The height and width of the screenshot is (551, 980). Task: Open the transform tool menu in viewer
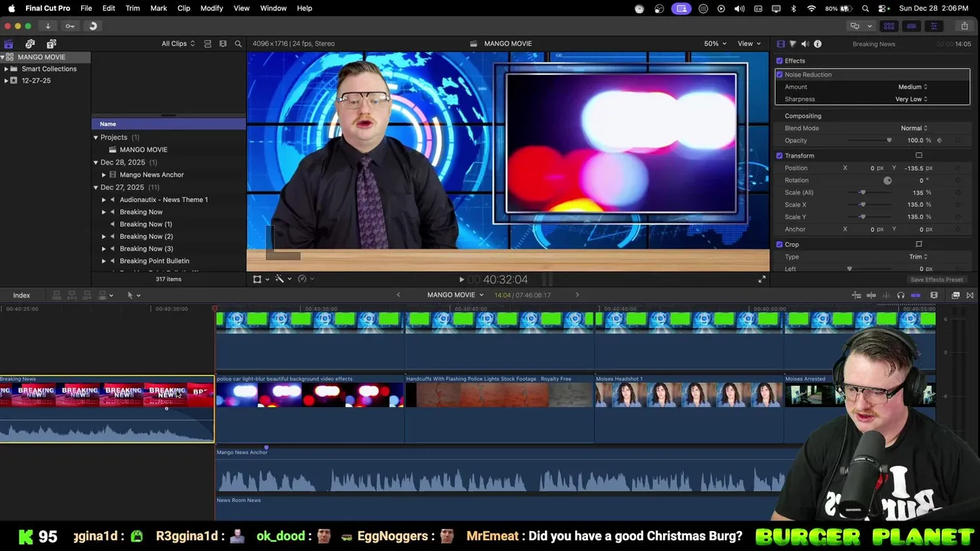coord(260,279)
